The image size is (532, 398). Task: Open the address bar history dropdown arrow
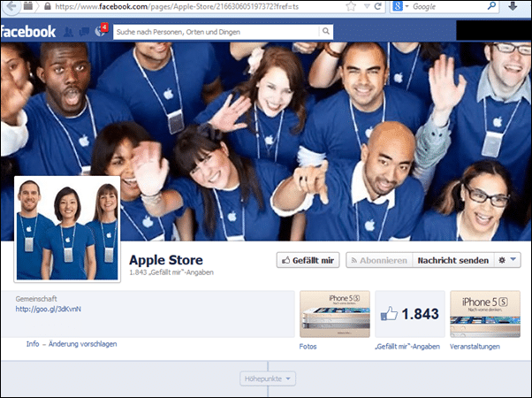(367, 6)
